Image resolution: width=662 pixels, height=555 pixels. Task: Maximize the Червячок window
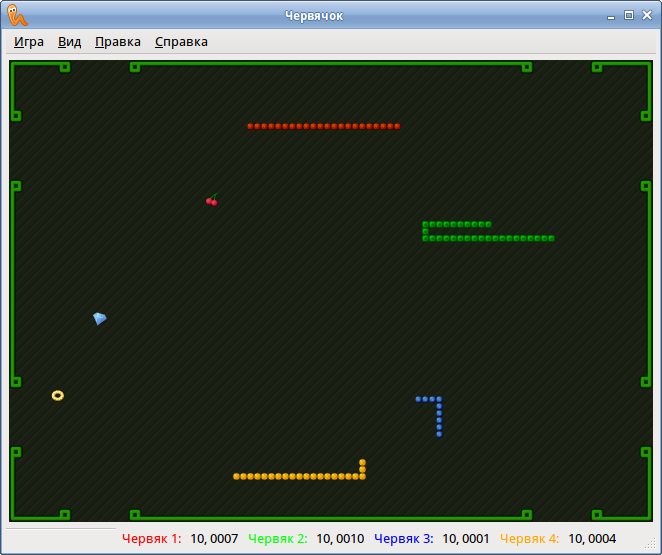point(629,15)
